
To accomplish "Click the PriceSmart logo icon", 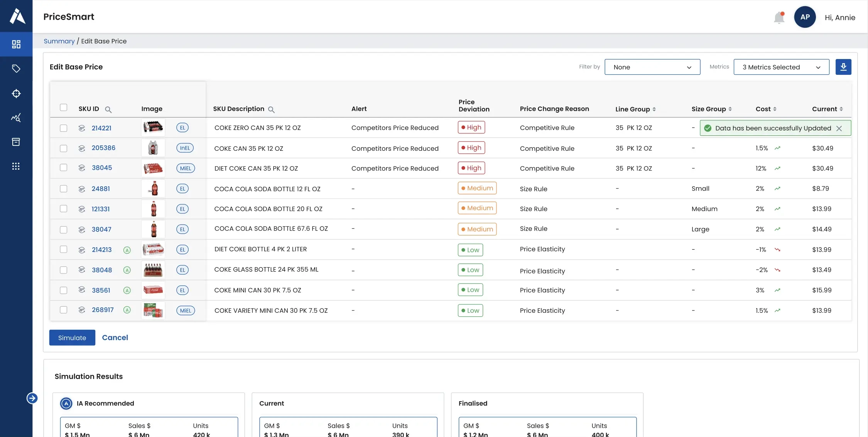I will click(x=17, y=16).
